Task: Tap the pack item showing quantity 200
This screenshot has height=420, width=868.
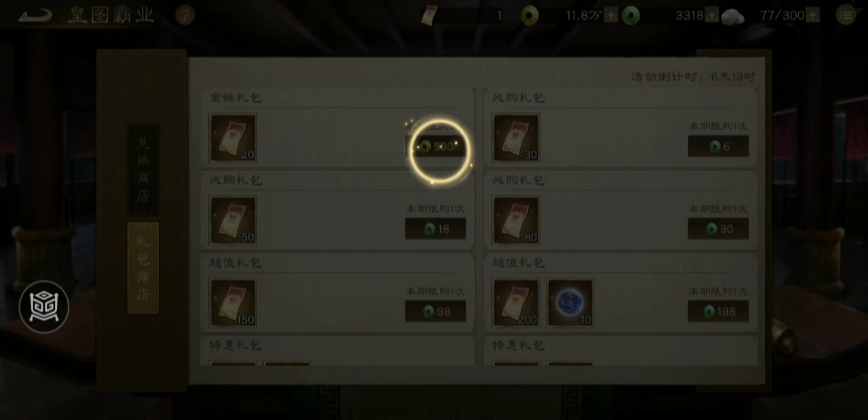Action: coord(516,302)
